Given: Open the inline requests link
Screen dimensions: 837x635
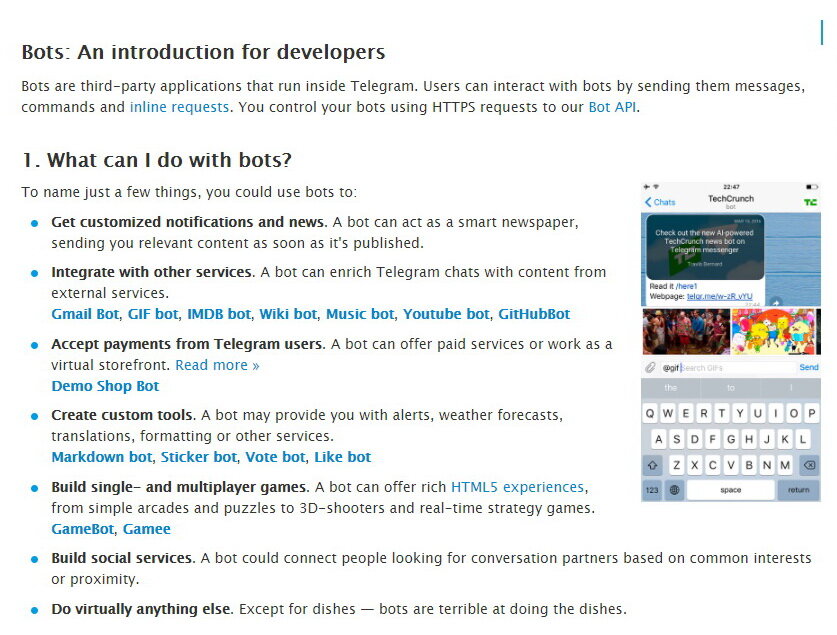Looking at the screenshot, I should point(179,107).
